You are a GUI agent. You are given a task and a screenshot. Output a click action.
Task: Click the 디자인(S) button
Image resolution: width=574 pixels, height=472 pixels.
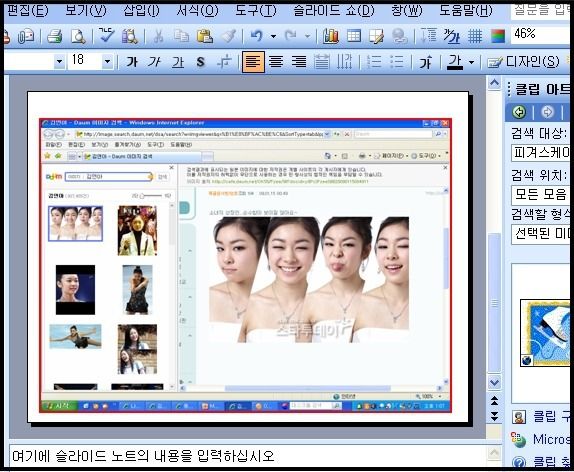click(x=523, y=62)
